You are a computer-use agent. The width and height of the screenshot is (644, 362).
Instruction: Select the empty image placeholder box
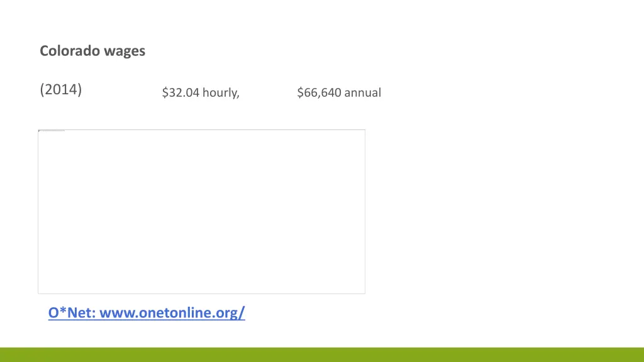(x=201, y=211)
